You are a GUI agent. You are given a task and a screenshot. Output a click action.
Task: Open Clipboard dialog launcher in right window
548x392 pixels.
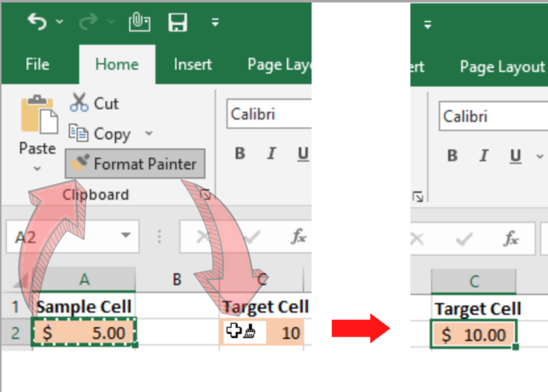[417, 196]
